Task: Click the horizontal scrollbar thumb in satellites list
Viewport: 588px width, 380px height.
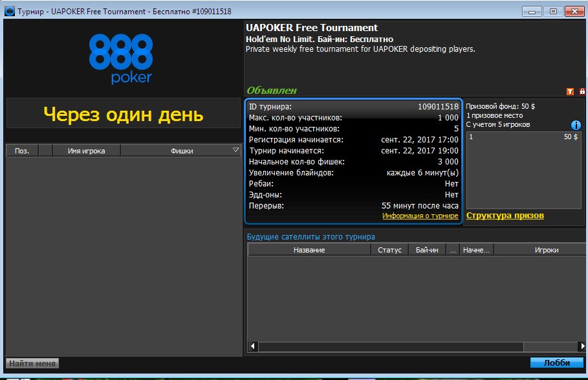Action: point(391,346)
